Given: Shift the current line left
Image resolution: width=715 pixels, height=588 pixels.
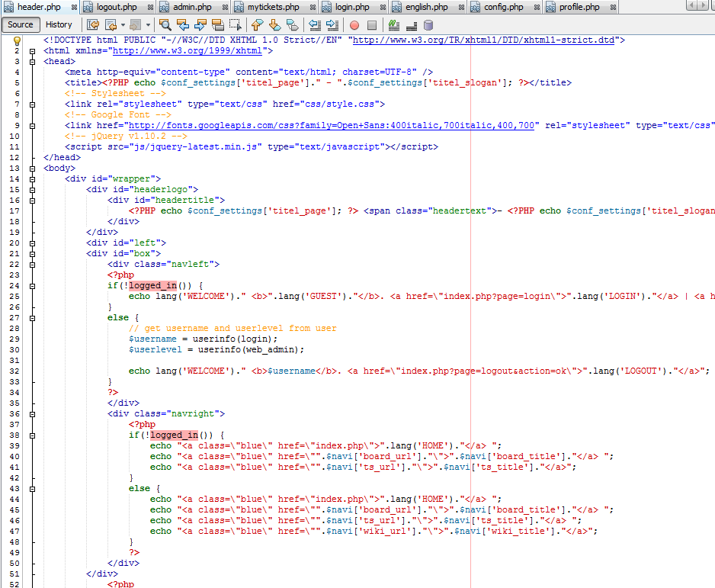Looking at the screenshot, I should (315, 24).
